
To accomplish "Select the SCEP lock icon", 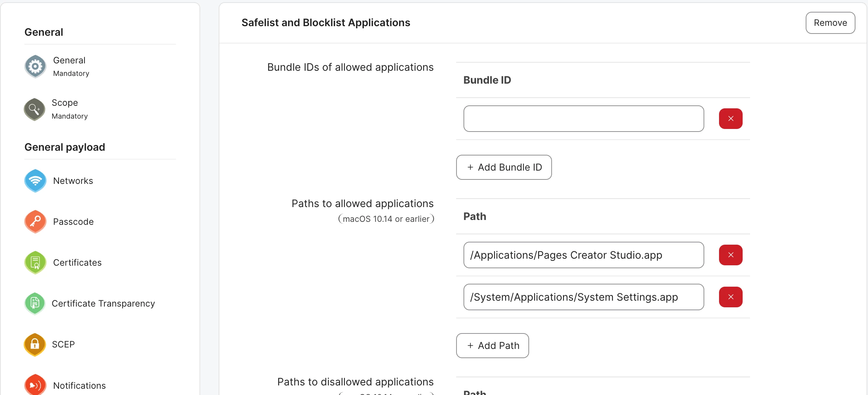I will click(35, 344).
